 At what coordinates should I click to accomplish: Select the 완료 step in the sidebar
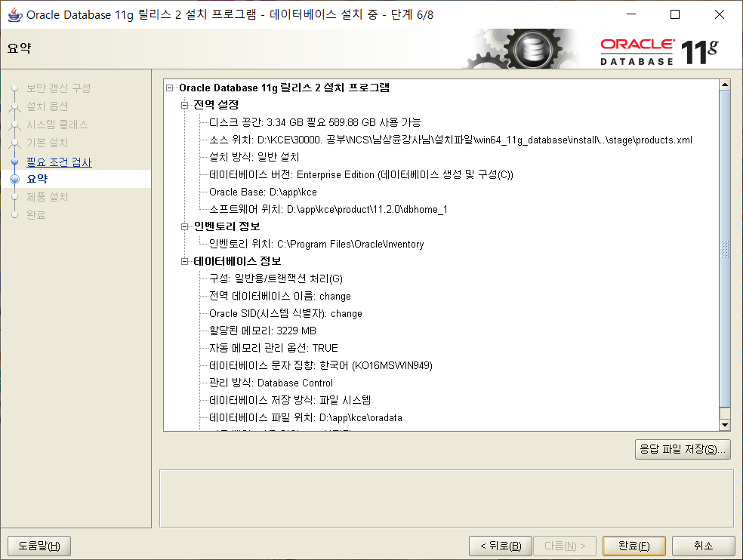pos(36,215)
